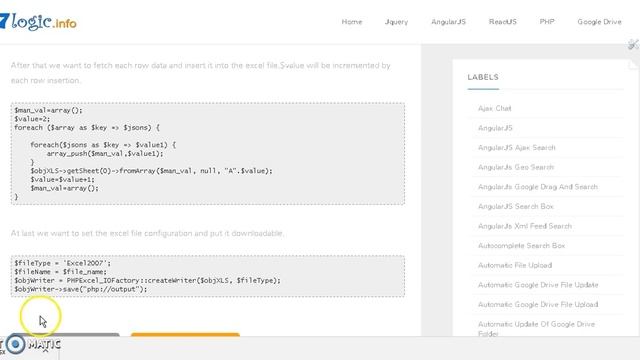
Task: Open the ReactJS menu item
Action: click(502, 22)
